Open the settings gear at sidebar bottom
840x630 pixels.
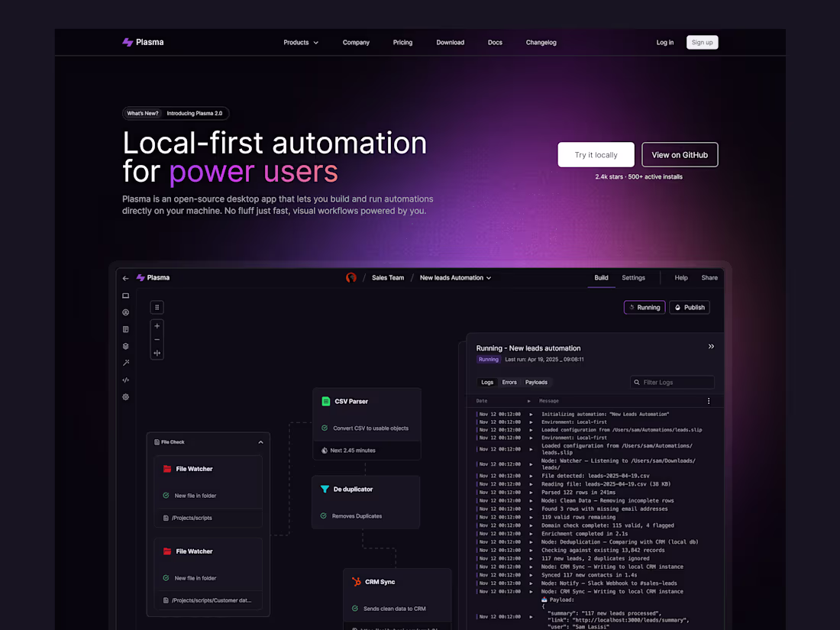[x=126, y=396]
